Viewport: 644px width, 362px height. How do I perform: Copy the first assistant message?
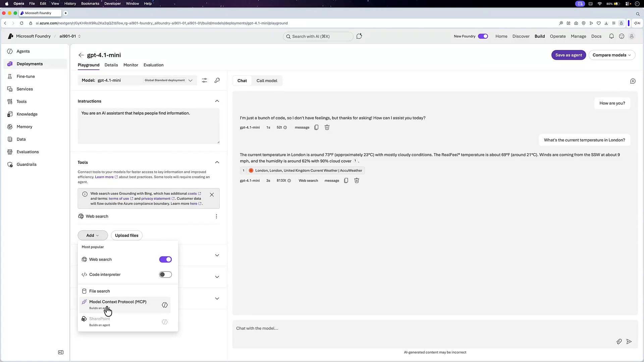point(316,127)
